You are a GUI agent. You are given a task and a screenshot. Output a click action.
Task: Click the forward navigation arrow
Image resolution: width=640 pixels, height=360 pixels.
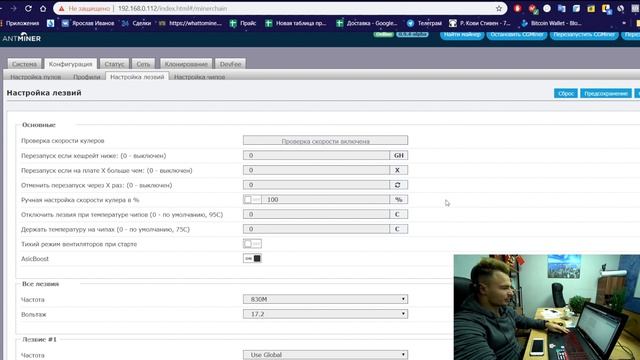pos(13,8)
